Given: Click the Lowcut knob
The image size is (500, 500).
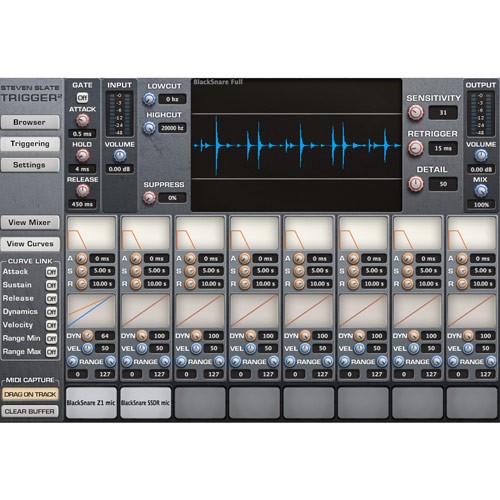Looking at the screenshot, I should [149, 99].
